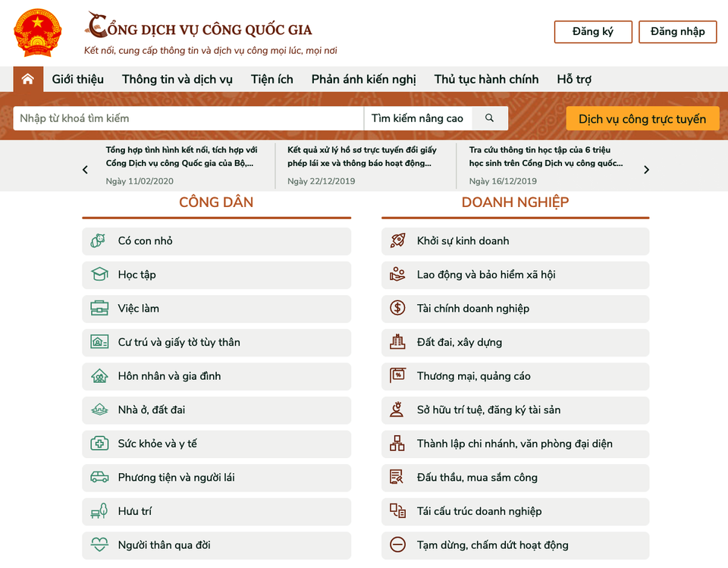Open Hôn nhân và gia đình text

pyautogui.click(x=169, y=376)
